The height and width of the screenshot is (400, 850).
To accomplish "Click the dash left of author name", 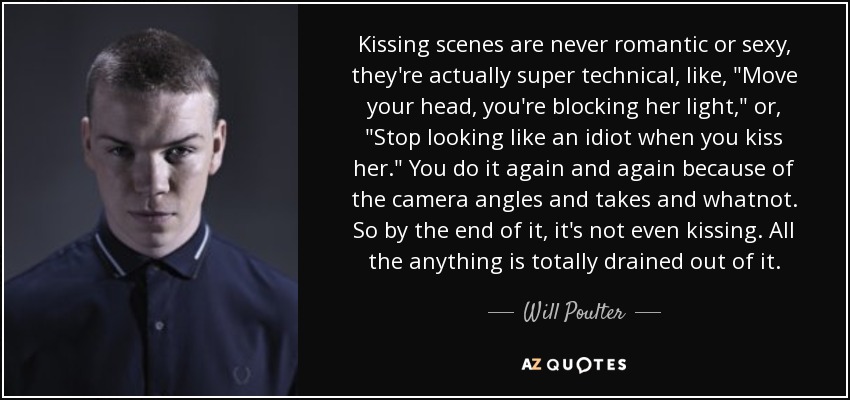I will [x=500, y=313].
